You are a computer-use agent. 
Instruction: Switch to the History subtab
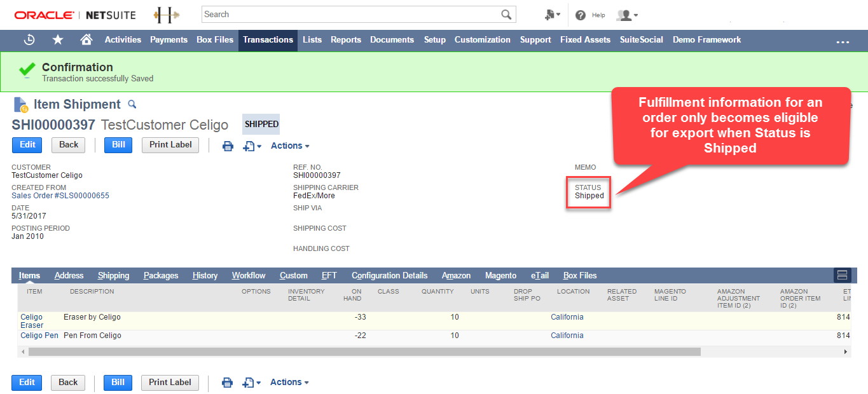[x=205, y=275]
